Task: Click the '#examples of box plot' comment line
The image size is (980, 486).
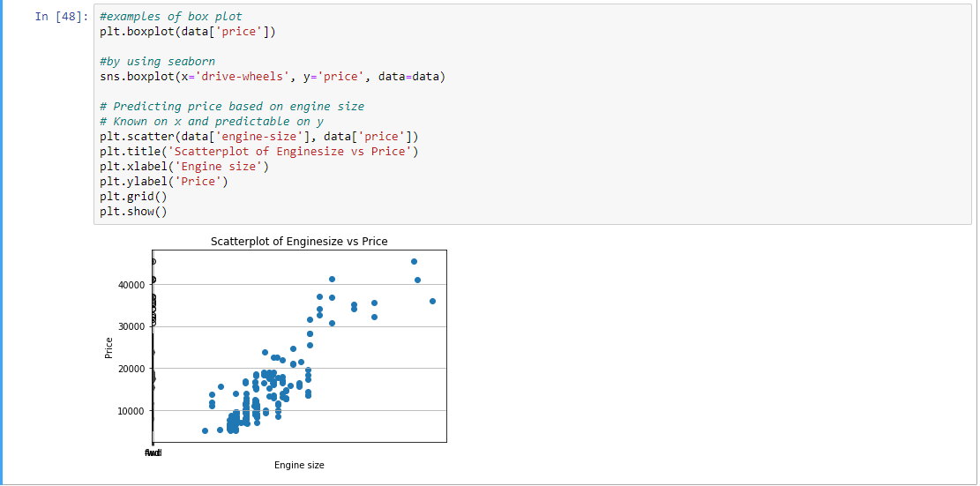Action: click(170, 17)
